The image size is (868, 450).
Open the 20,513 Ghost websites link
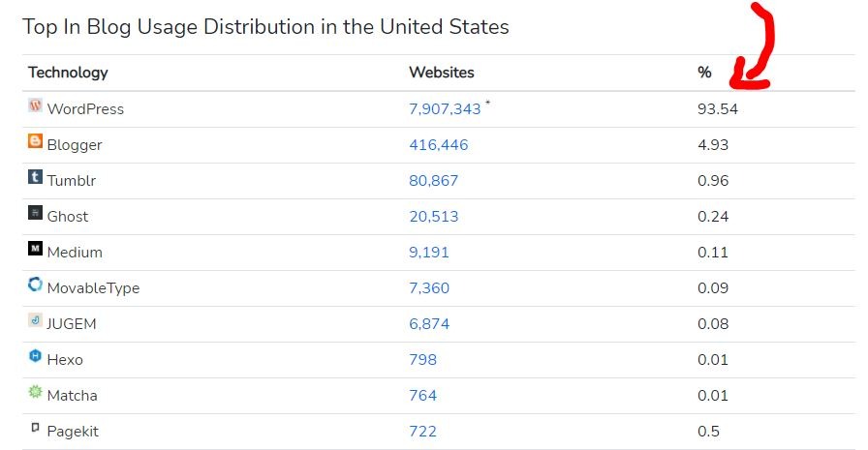pos(434,217)
